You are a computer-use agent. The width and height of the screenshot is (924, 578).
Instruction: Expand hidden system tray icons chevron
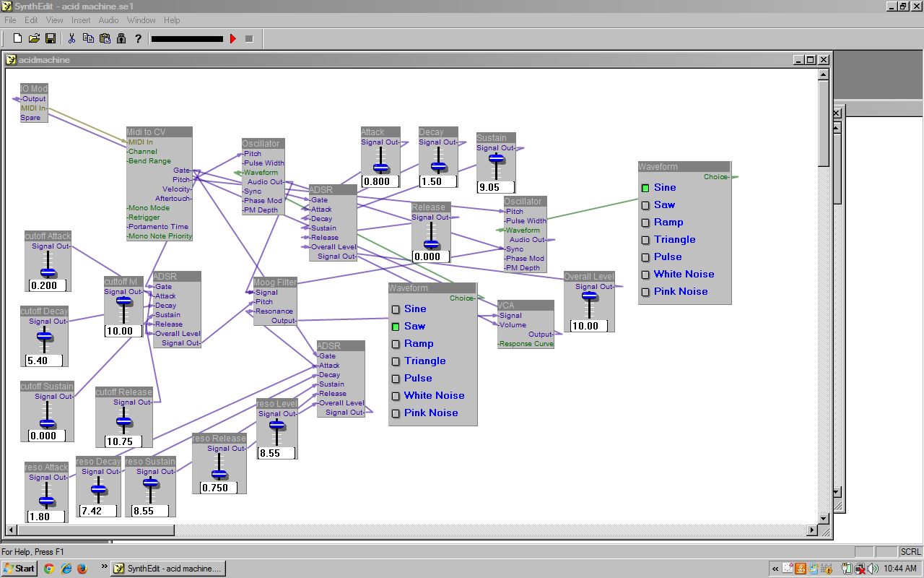click(x=775, y=569)
